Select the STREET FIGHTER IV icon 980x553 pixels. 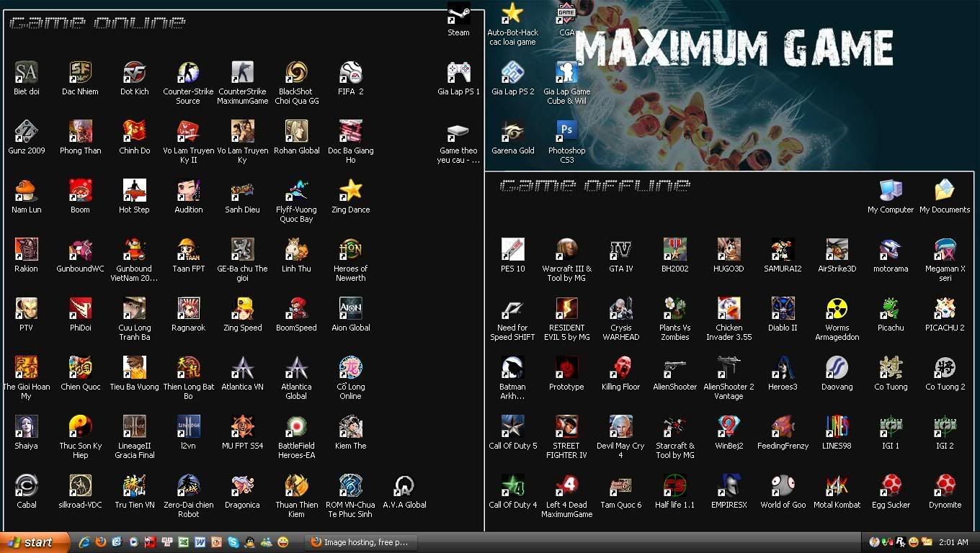click(x=566, y=427)
